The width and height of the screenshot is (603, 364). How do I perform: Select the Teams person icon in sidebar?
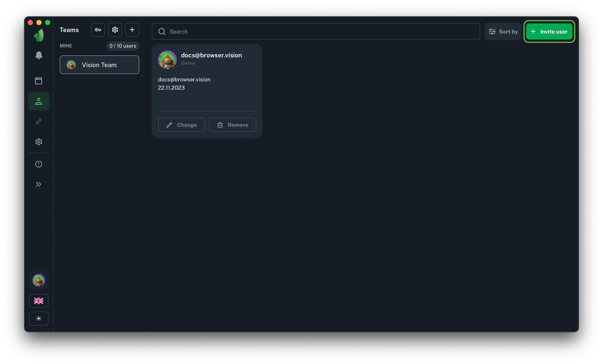click(x=39, y=101)
